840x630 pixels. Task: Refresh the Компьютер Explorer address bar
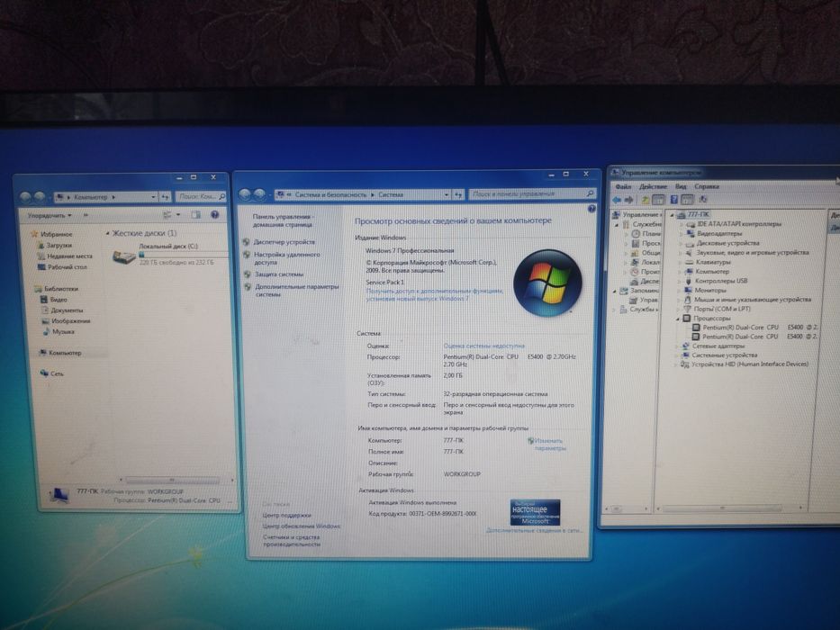(x=166, y=197)
